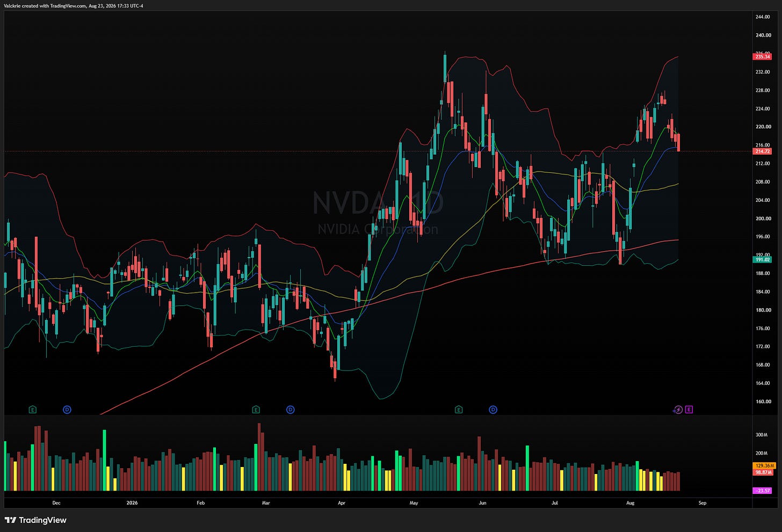Click the '184.00' price axis label
This screenshot has height=532, width=782.
click(x=763, y=291)
